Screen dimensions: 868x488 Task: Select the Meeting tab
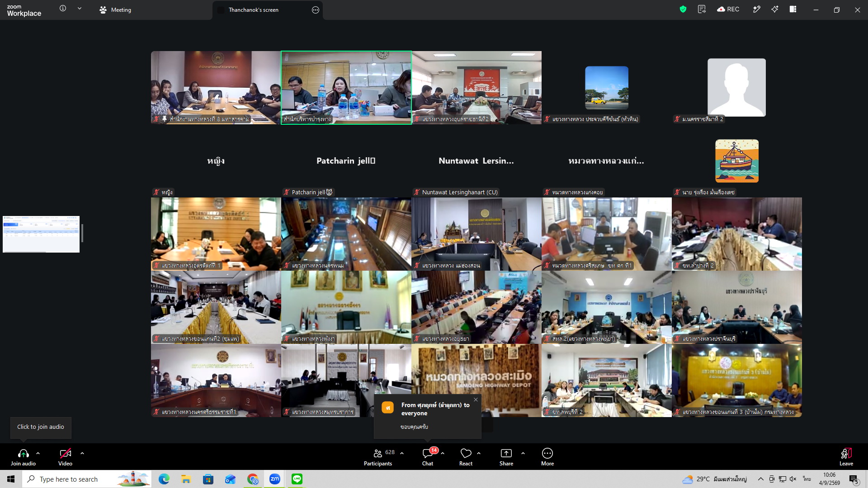click(115, 10)
